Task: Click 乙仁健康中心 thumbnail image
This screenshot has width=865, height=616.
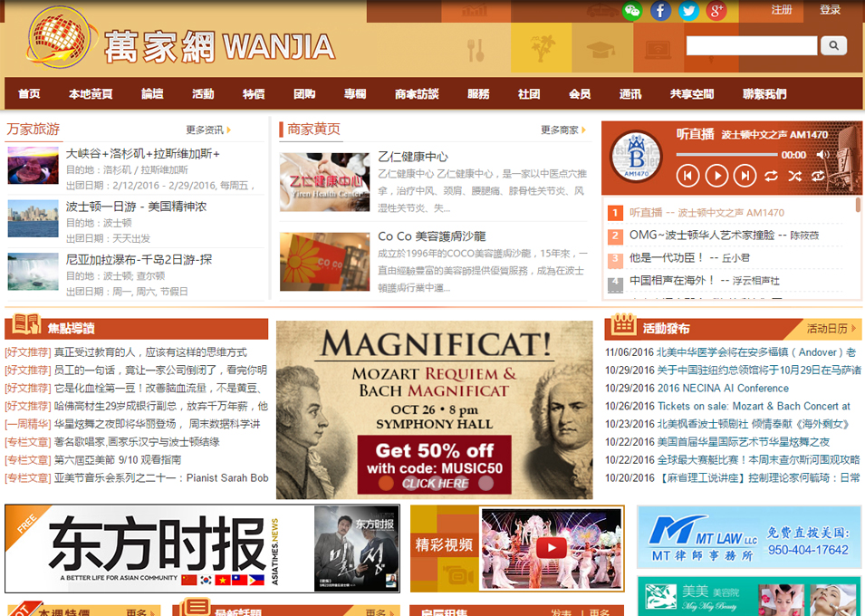Action: pos(324,182)
